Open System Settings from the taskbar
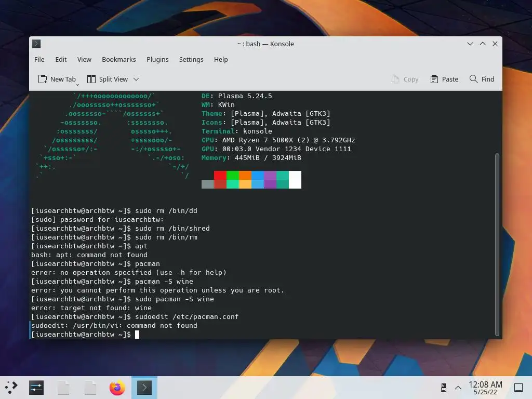532x399 pixels. click(x=36, y=388)
